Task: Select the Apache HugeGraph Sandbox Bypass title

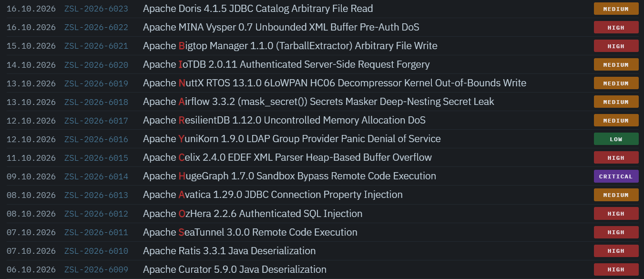Action: point(289,176)
